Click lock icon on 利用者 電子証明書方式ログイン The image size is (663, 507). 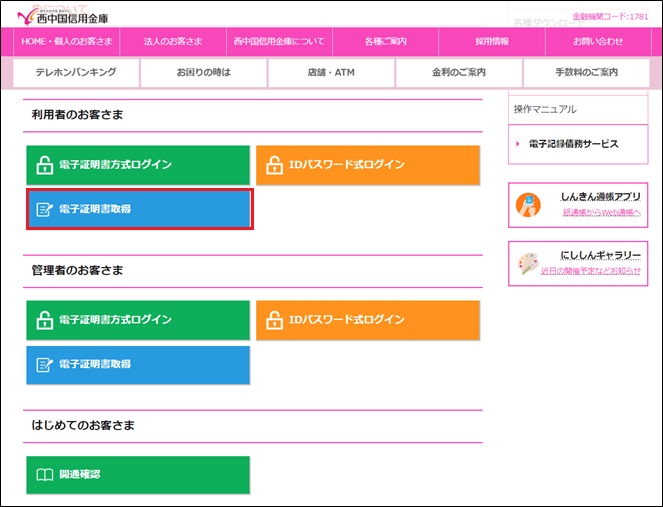coord(44,165)
